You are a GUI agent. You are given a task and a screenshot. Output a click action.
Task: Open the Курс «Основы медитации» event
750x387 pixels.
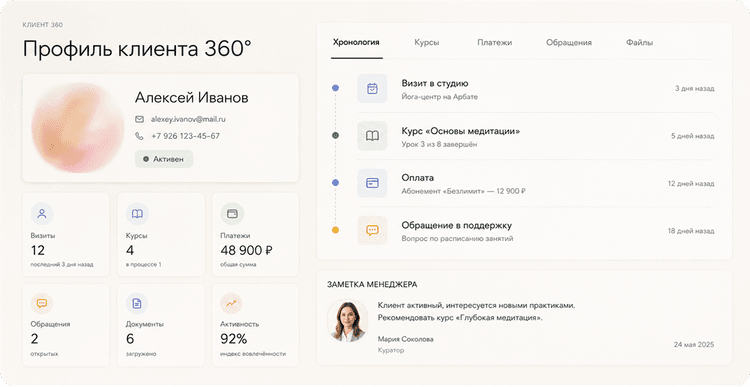(536, 136)
